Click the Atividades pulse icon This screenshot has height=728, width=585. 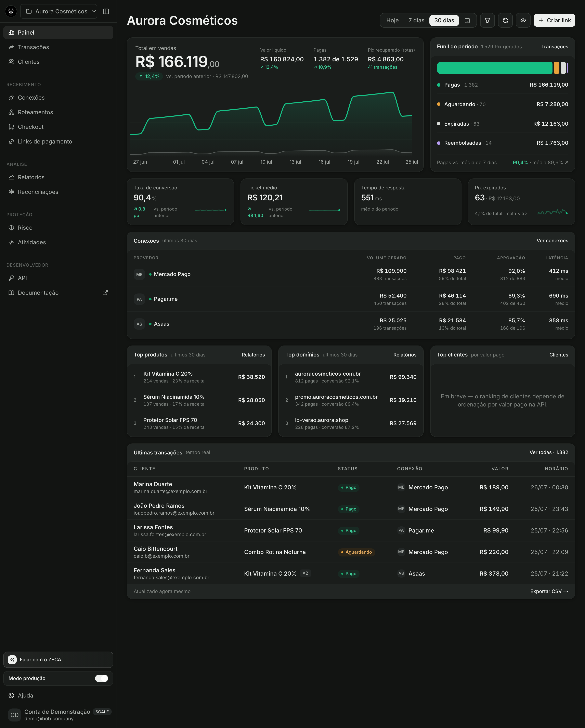pos(12,242)
